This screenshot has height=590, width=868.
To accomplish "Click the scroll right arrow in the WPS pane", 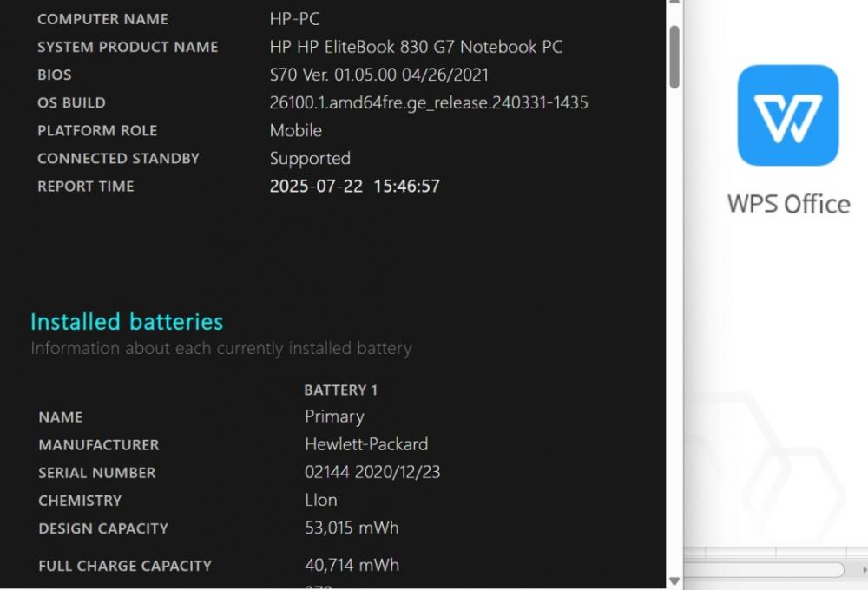I will click(x=864, y=569).
